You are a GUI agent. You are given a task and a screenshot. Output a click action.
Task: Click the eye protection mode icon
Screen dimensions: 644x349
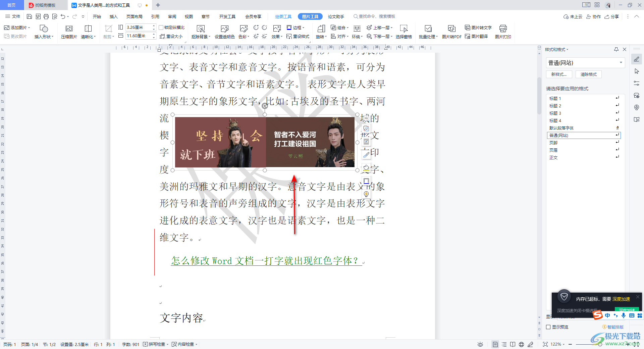[480, 344]
